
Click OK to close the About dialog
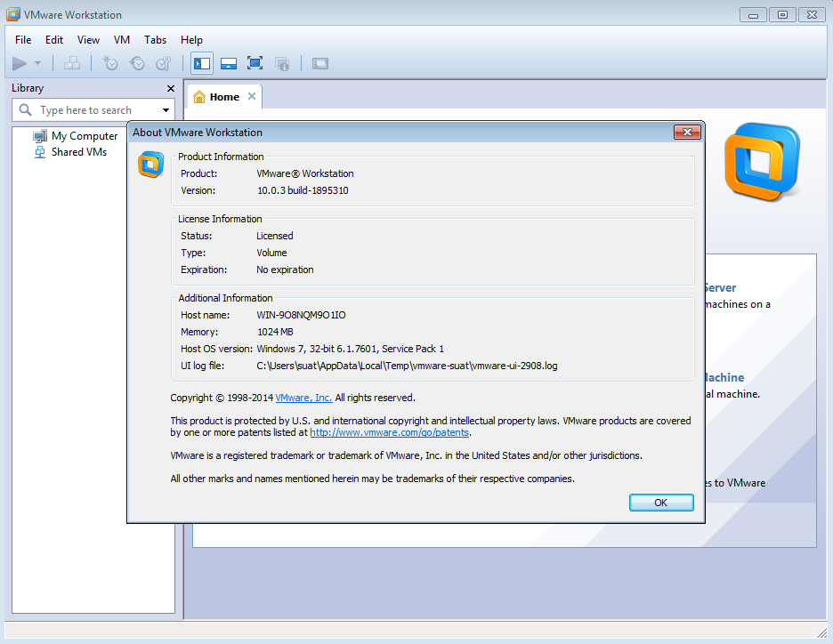point(661,502)
